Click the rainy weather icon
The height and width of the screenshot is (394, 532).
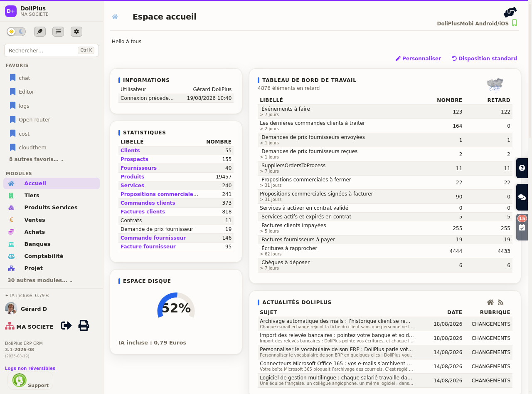495,84
